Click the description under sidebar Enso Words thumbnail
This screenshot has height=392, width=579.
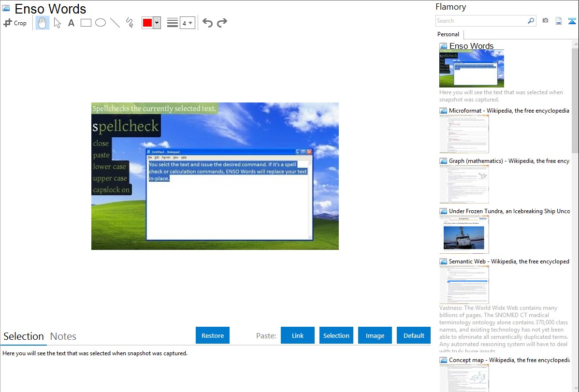pos(501,96)
